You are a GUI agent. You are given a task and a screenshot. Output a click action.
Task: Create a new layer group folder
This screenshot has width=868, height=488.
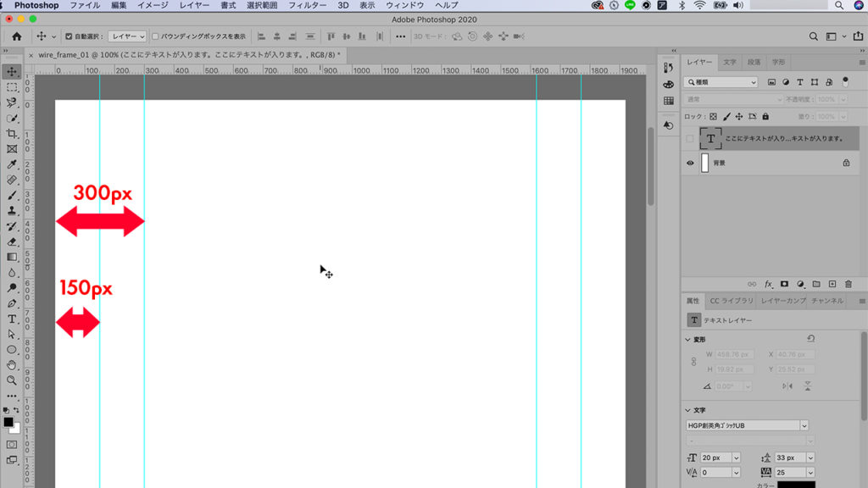(x=816, y=284)
